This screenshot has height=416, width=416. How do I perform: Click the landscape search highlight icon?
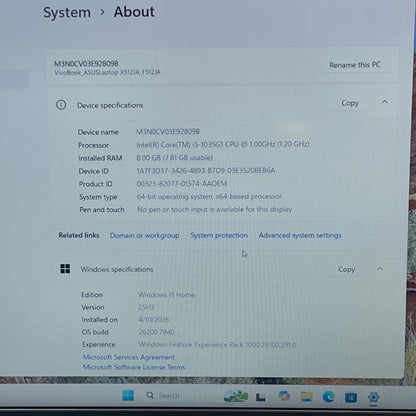236,396
